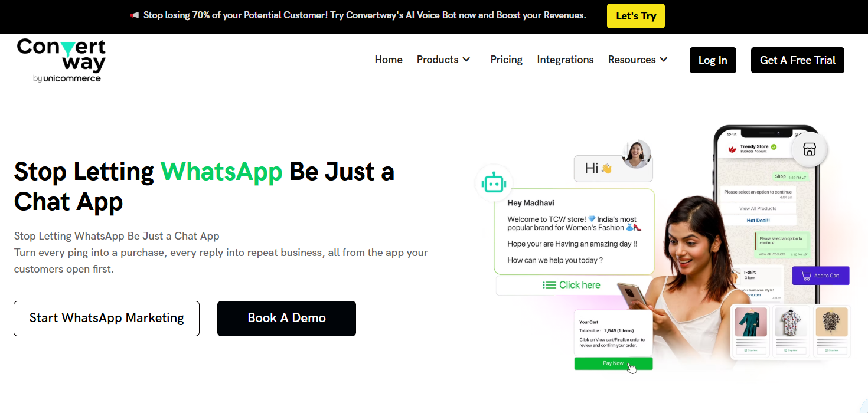868x413 pixels.
Task: Click the green verified badge by Trendy Store
Action: point(774,146)
